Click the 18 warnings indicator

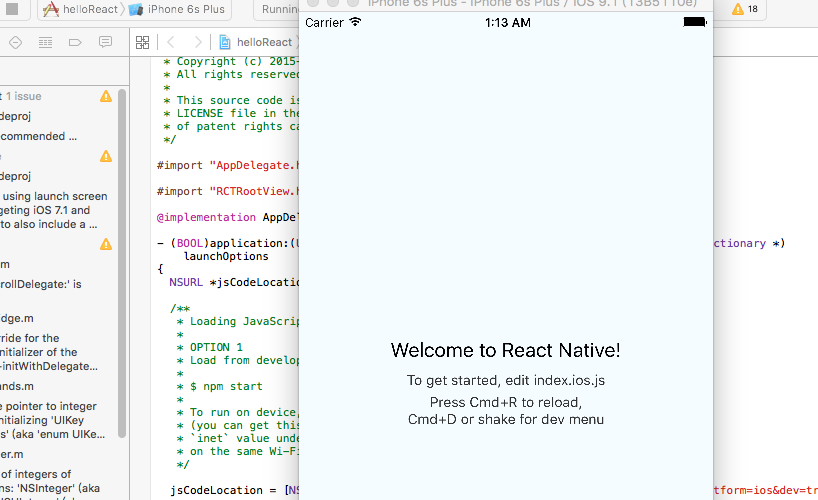point(745,10)
